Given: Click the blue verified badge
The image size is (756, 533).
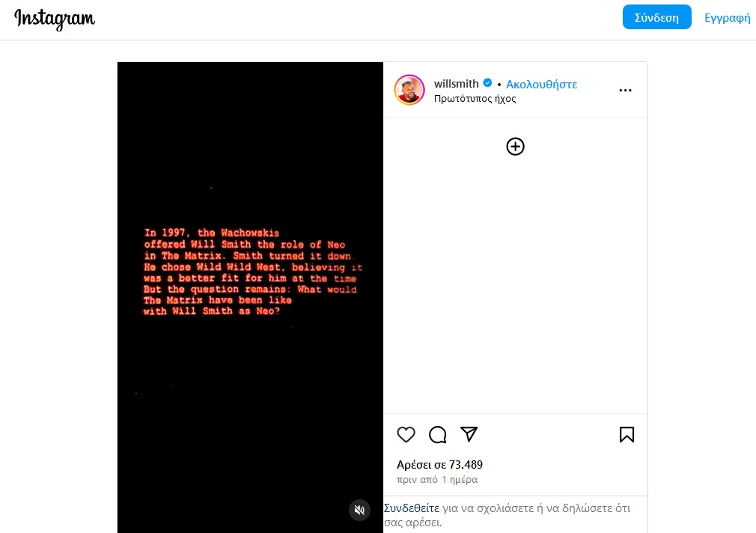Looking at the screenshot, I should point(487,83).
